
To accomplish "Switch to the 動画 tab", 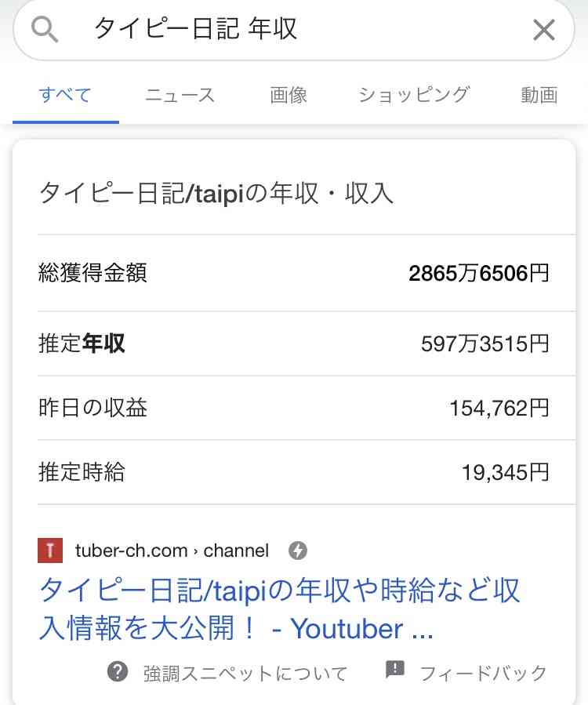I will [x=539, y=96].
